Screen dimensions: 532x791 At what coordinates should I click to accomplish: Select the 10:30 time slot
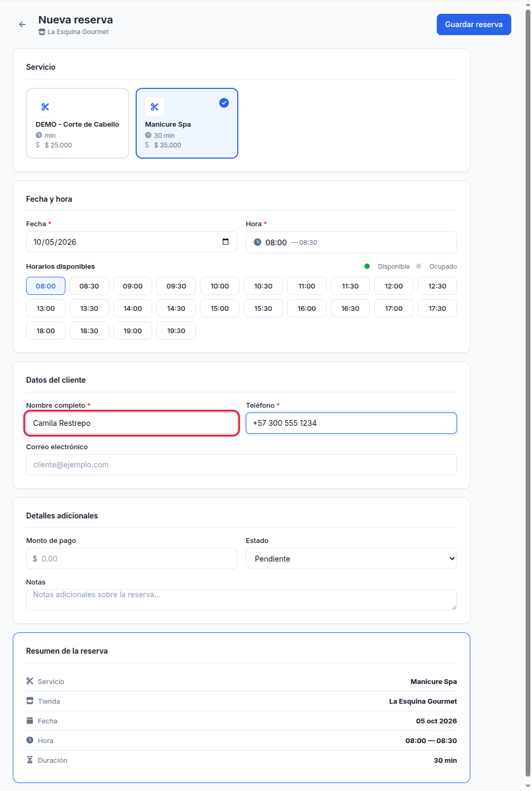click(x=263, y=286)
